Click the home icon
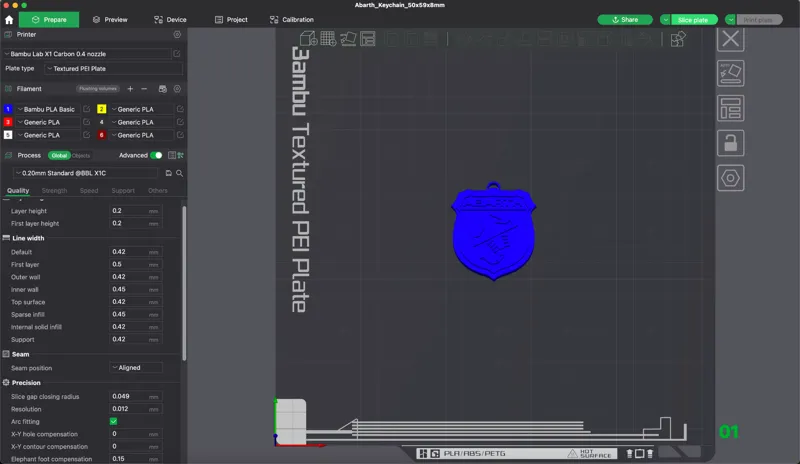The width and height of the screenshot is (800, 464). 9,20
